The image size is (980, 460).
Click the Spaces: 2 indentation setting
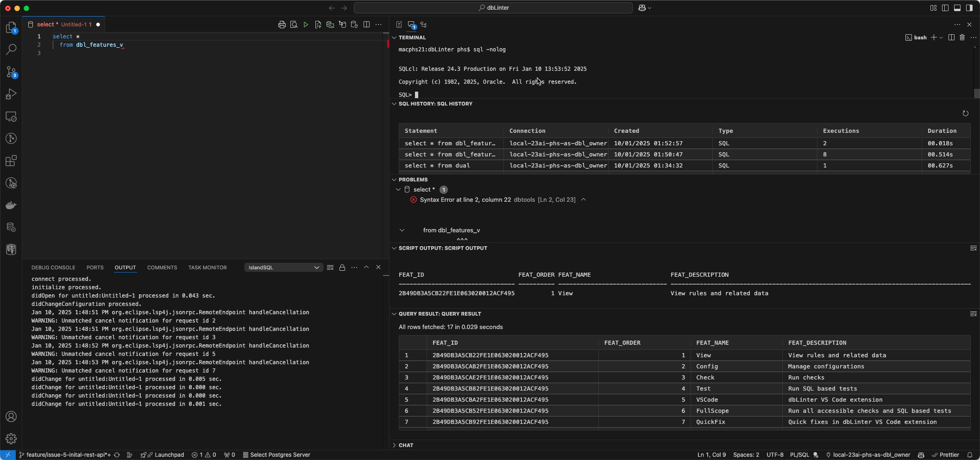tap(746, 455)
